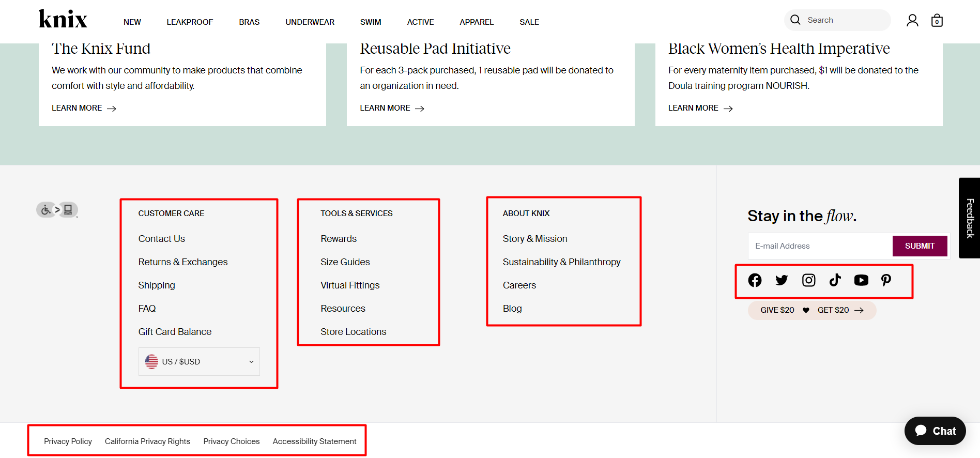This screenshot has height=458, width=980.
Task: Click the E-mail Address field
Action: (x=820, y=246)
